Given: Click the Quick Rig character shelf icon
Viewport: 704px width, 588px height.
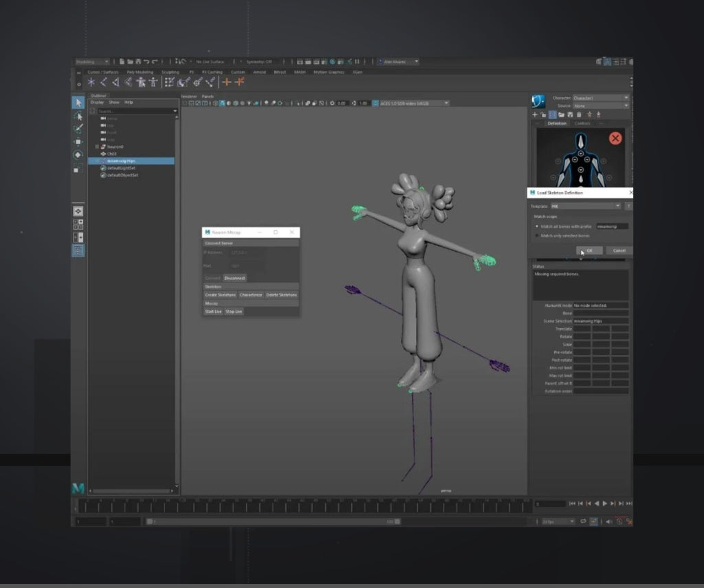Looking at the screenshot, I should click(x=141, y=82).
